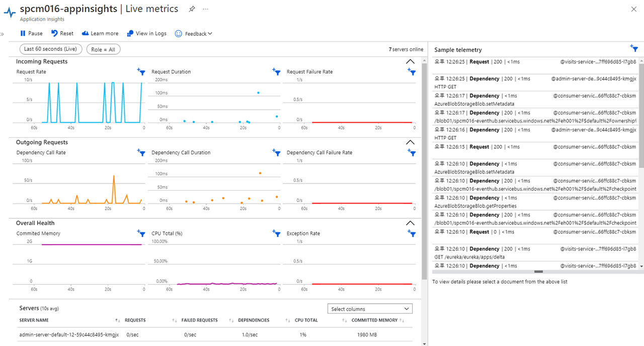Open Learn more link in toolbar
This screenshot has height=346, width=644.
click(x=100, y=34)
